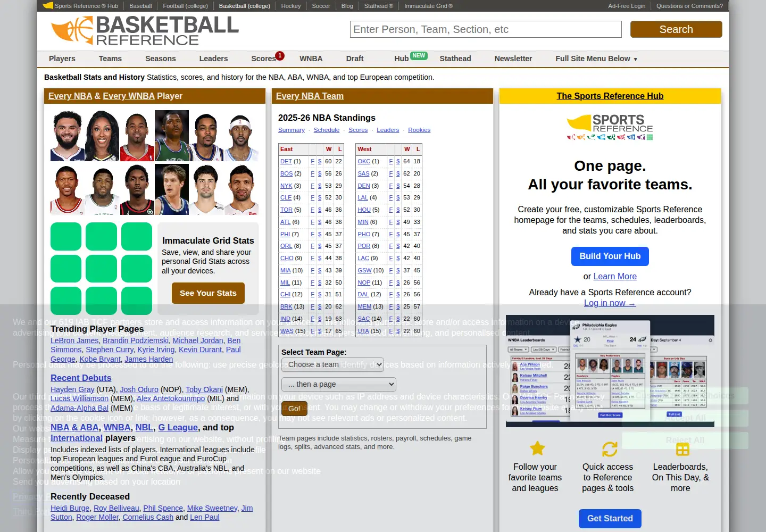Open the Scores notification badge

pos(280,55)
